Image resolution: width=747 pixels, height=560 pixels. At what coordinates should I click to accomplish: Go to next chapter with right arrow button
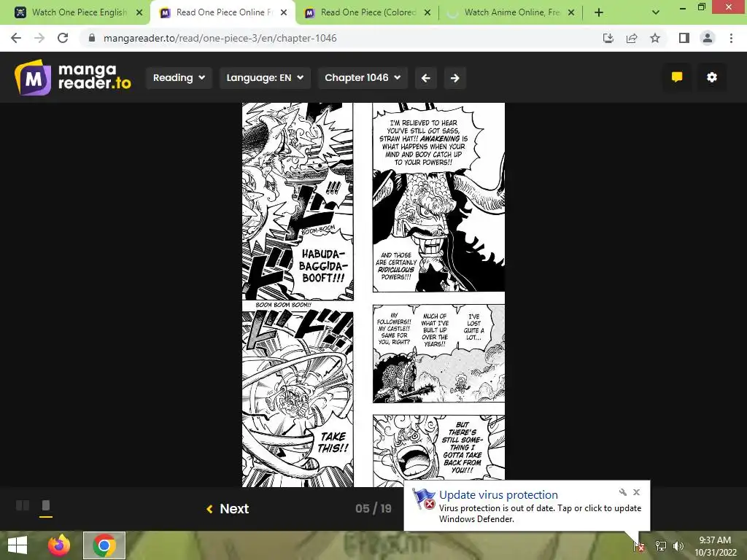pos(455,77)
